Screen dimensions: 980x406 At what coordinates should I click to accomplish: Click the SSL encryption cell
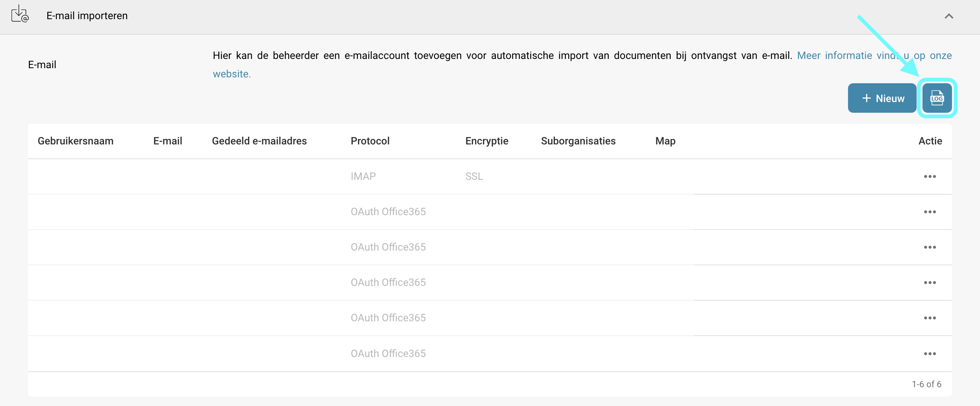point(474,176)
